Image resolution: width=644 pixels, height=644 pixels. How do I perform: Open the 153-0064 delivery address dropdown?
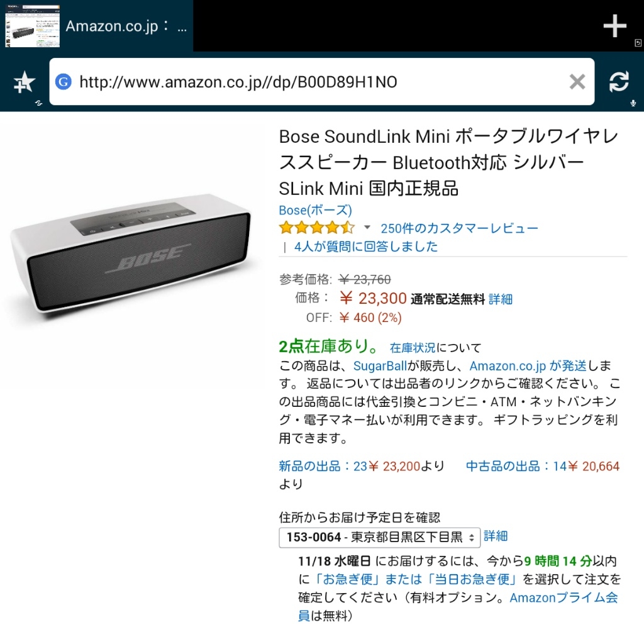379,537
